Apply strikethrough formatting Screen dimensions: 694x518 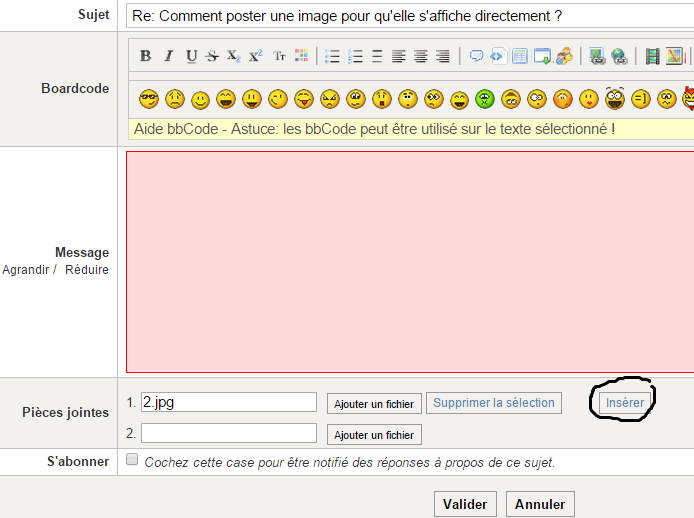coord(212,56)
